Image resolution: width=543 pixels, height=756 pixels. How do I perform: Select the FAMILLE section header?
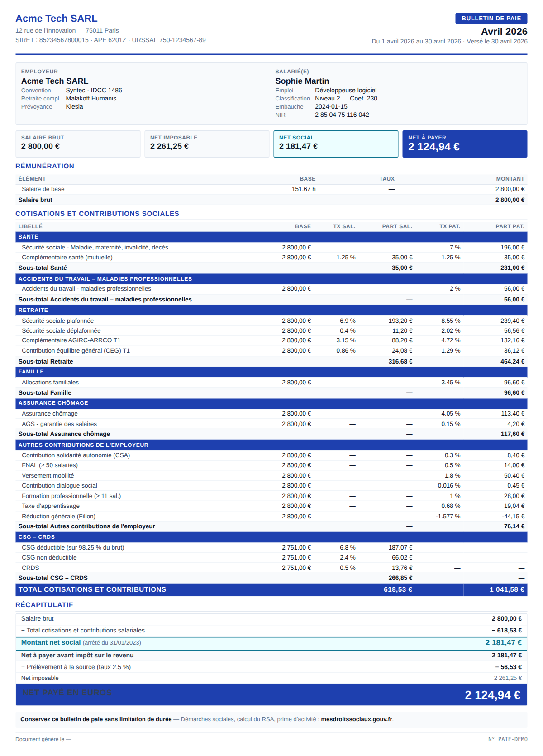[271, 372]
